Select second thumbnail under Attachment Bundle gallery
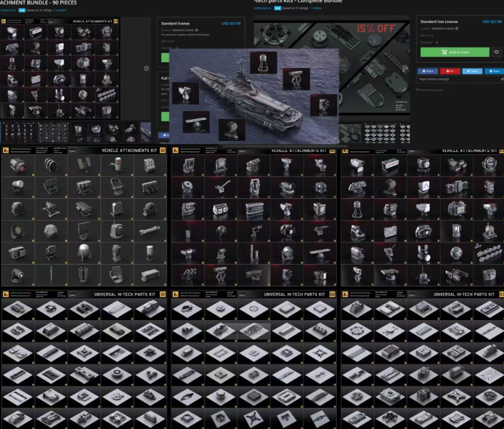Screen dimensions: 504x429 53,132
